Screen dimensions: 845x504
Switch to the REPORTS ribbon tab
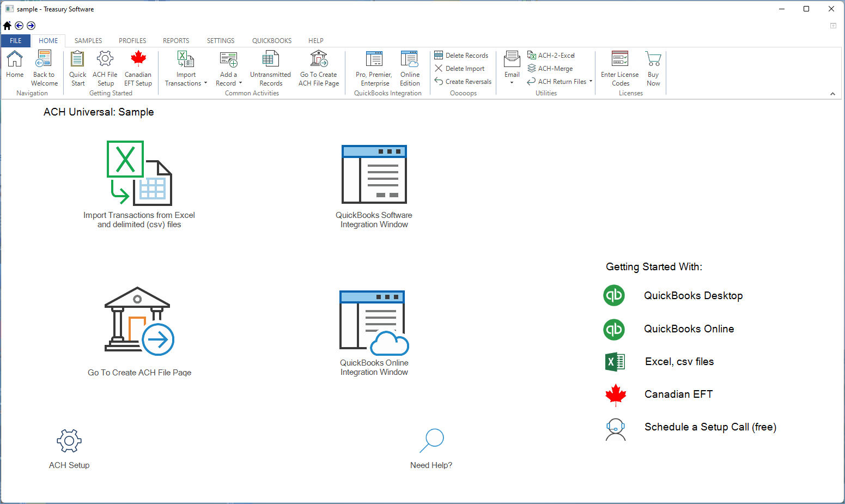click(x=175, y=40)
